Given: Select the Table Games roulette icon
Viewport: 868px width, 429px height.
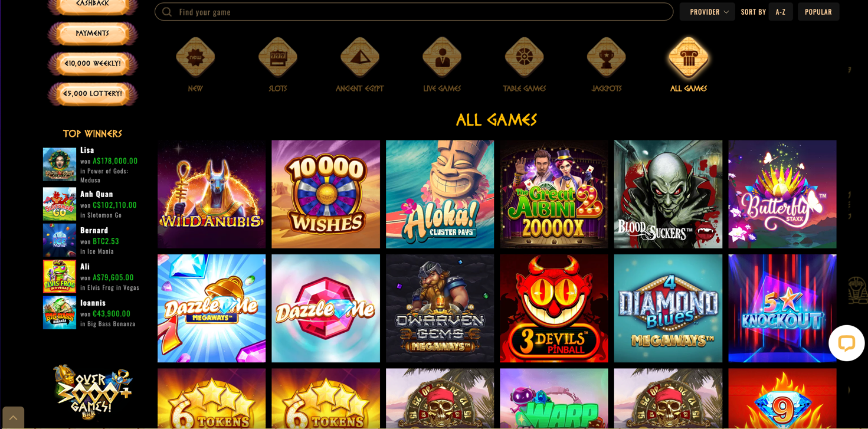Looking at the screenshot, I should point(524,57).
